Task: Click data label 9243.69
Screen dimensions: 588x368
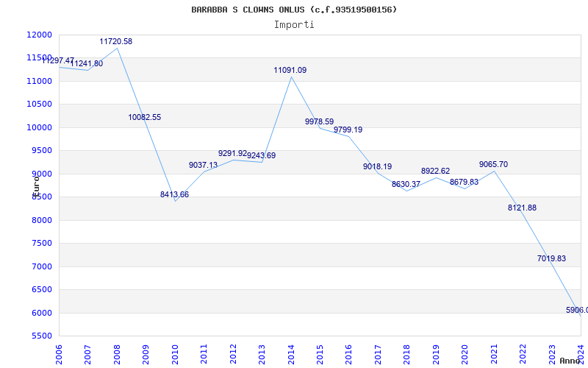Action: tap(262, 155)
